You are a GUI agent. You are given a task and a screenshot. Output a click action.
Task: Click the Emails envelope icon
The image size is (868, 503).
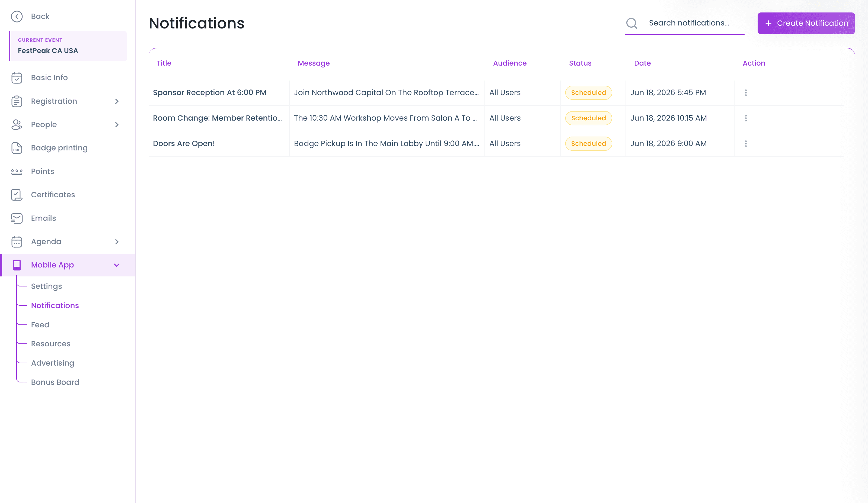pos(17,218)
